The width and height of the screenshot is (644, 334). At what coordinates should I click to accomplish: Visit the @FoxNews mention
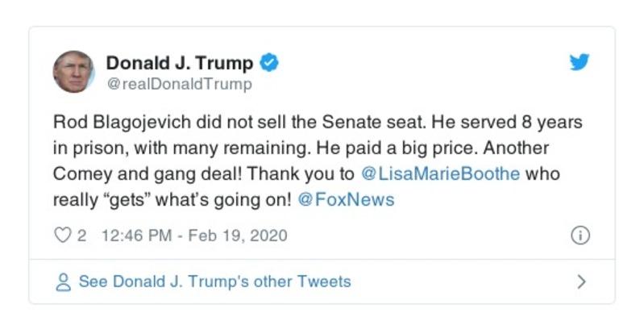click(x=346, y=200)
